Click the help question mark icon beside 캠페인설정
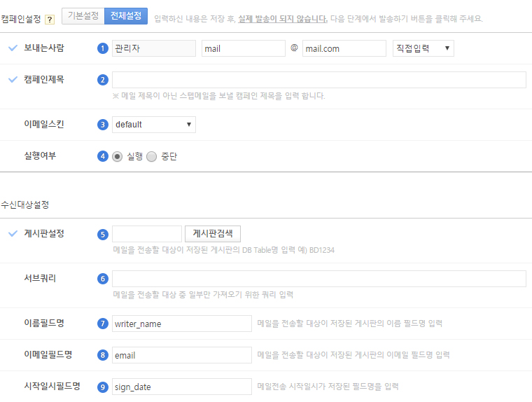Image resolution: width=532 pixels, height=402 pixels. point(50,19)
